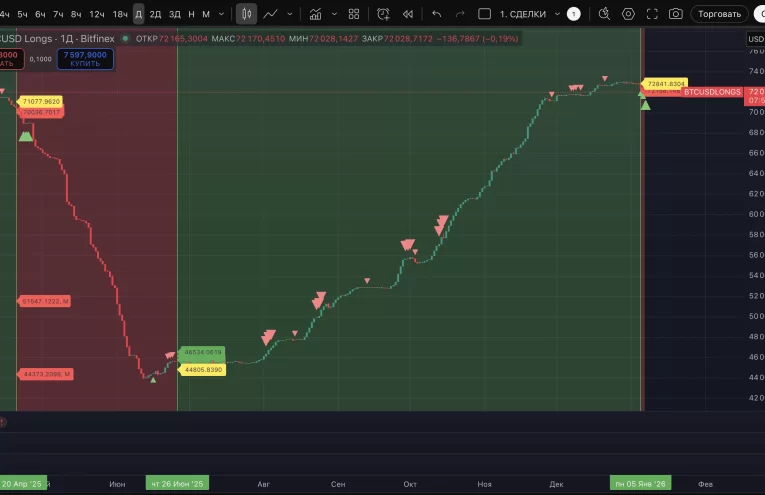Screen dimensions: 765x495
Task: Expand the chart type chevron
Action: point(290,14)
